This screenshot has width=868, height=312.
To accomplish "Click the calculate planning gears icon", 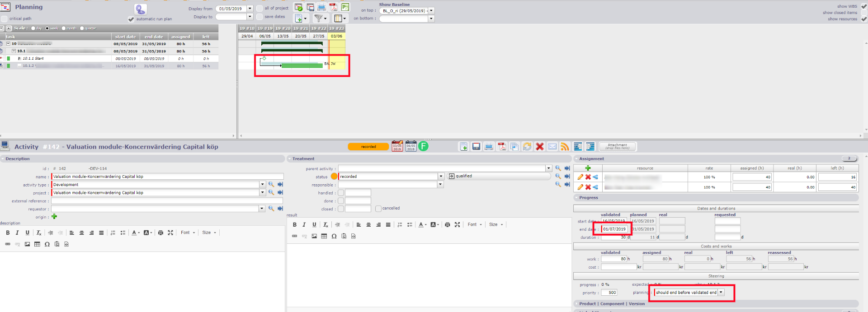I will point(140,9).
